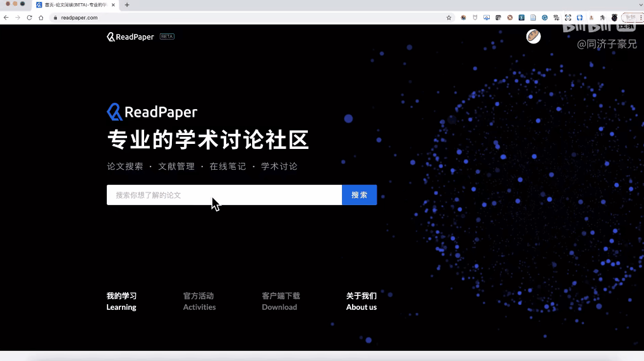Click the large ReadPaper hero logo
This screenshot has height=361, width=644.
coord(152,112)
